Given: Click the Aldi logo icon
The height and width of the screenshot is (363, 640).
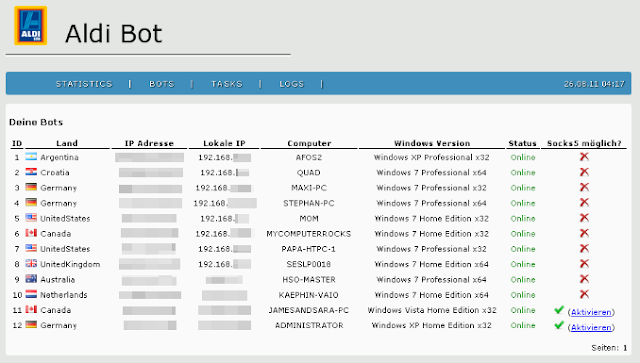Looking at the screenshot, I should tap(31, 25).
